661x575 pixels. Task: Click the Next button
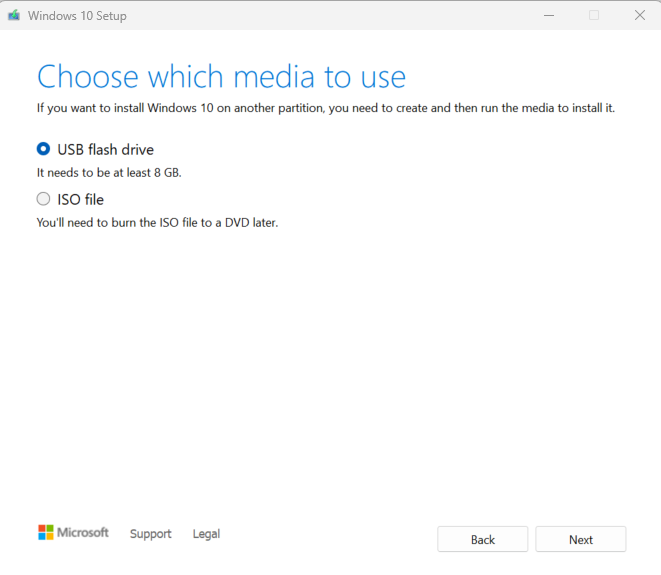coord(580,539)
